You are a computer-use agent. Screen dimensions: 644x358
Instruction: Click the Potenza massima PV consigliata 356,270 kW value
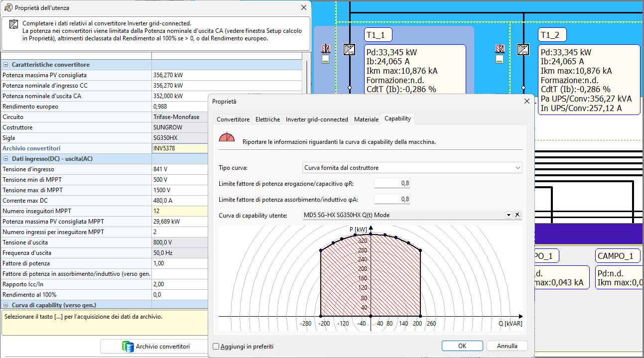click(227, 75)
